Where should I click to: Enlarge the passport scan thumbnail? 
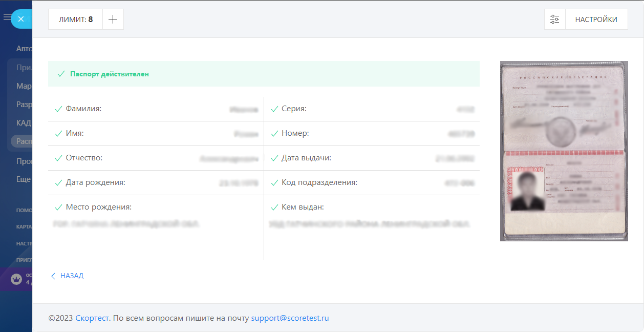click(564, 151)
